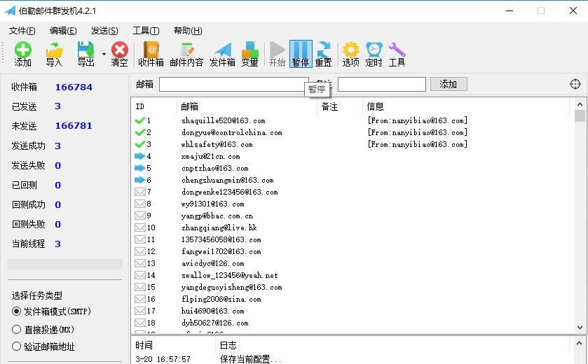588x364 pixels.
Task: Open the 文件(F) menu
Action: coord(22,31)
